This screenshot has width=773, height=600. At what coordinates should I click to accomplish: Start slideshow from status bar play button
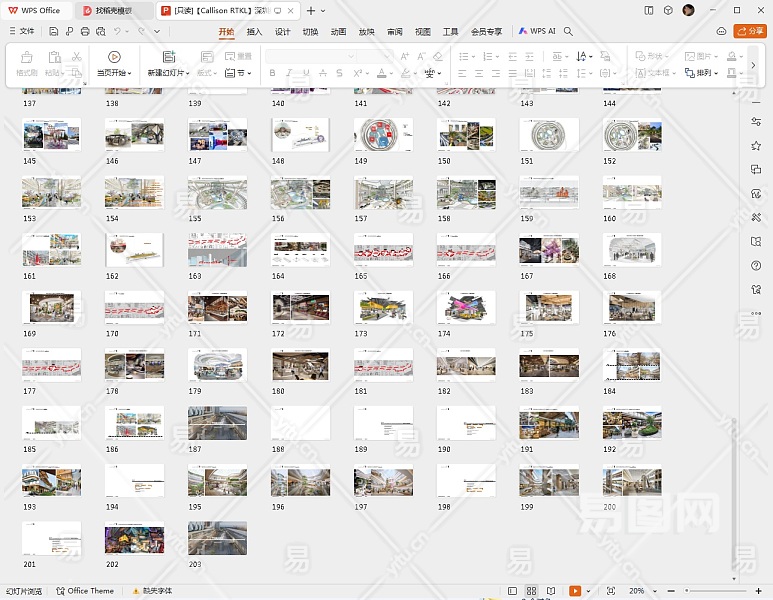coord(575,591)
